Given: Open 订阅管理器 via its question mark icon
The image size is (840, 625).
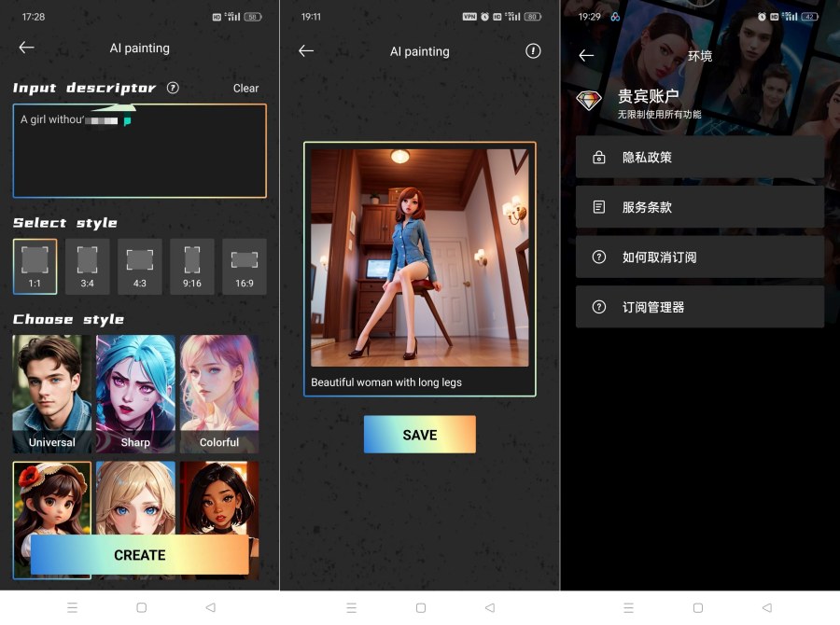Looking at the screenshot, I should [597, 307].
